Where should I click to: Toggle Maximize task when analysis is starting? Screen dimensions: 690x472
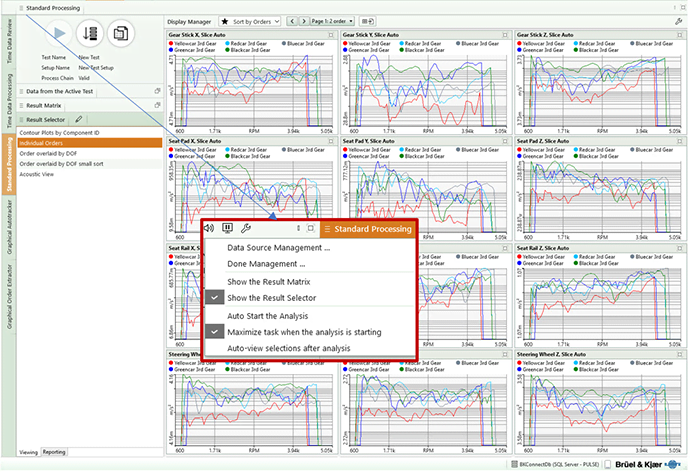click(215, 332)
